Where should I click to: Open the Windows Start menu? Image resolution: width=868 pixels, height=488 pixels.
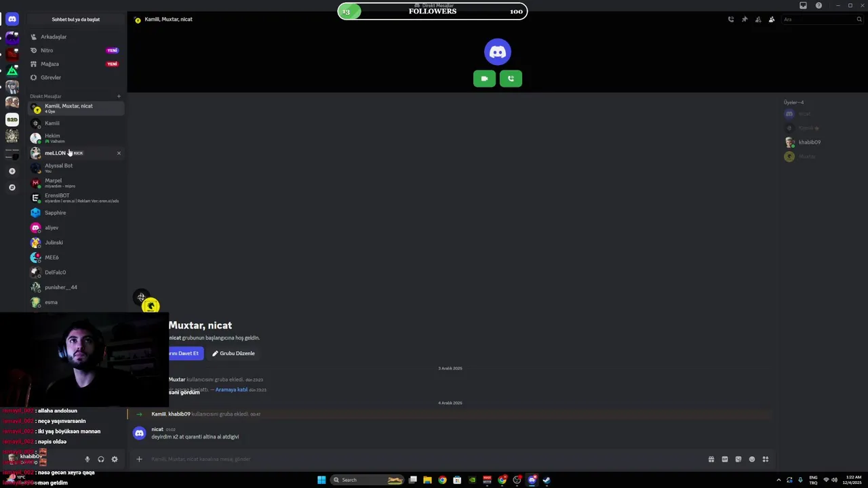(321, 480)
